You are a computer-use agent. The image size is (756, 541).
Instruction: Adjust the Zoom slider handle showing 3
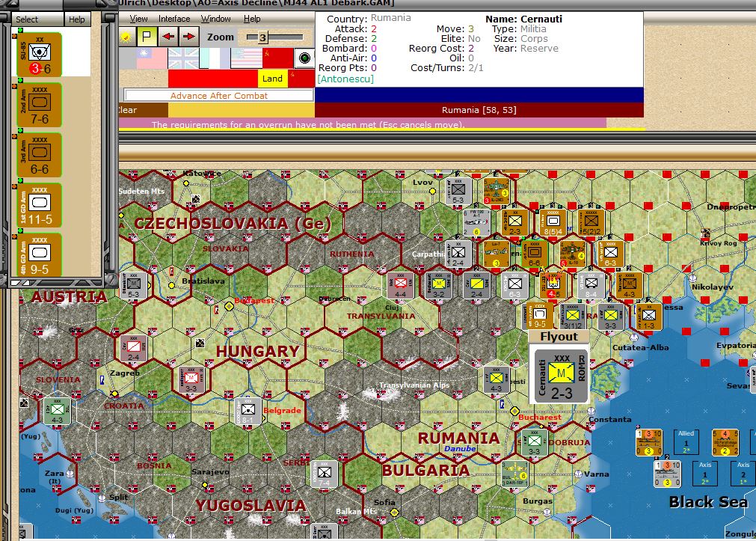(x=262, y=37)
